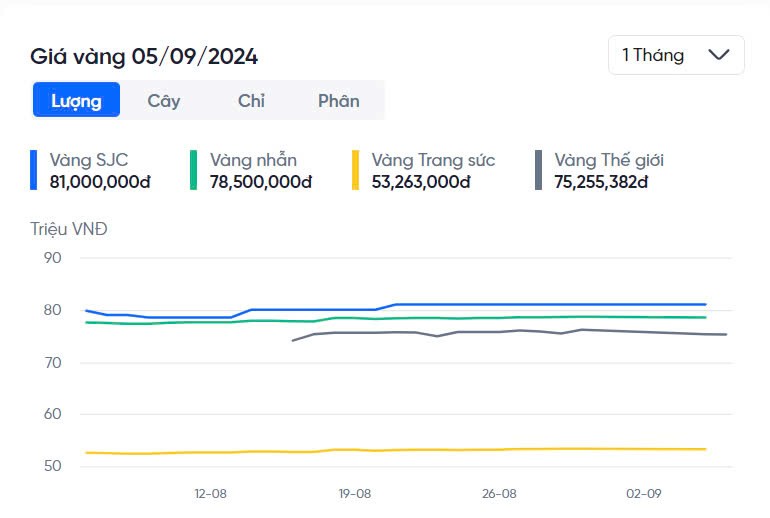Select the "Lượng" unit tab
Screen dimensions: 770x518
[x=76, y=100]
